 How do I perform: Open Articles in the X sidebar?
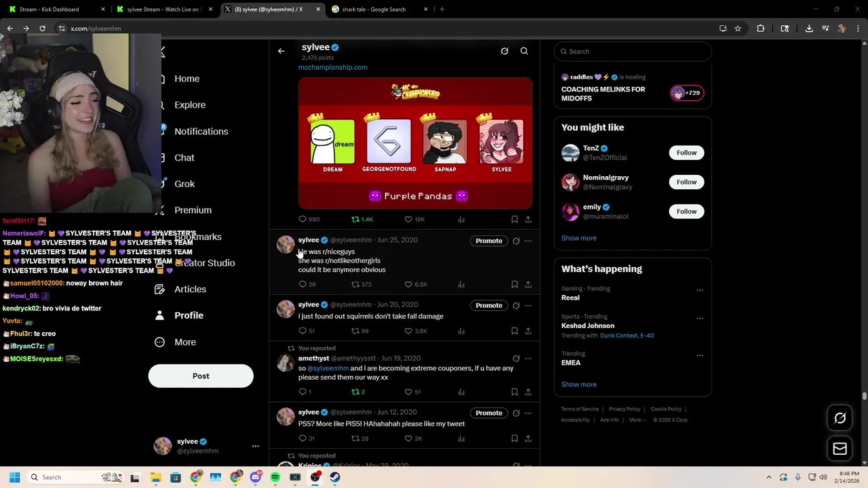click(x=180, y=289)
